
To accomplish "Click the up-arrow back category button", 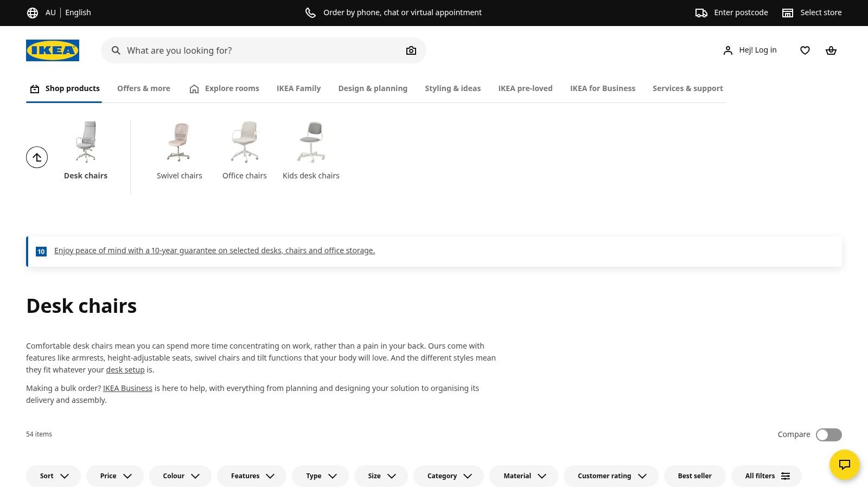I will coord(37,157).
